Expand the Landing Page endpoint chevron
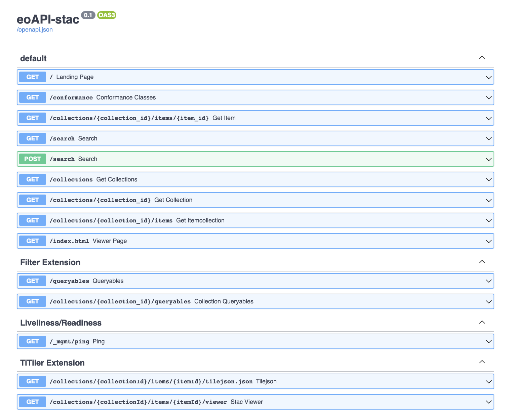The height and width of the screenshot is (420, 509). (x=488, y=77)
